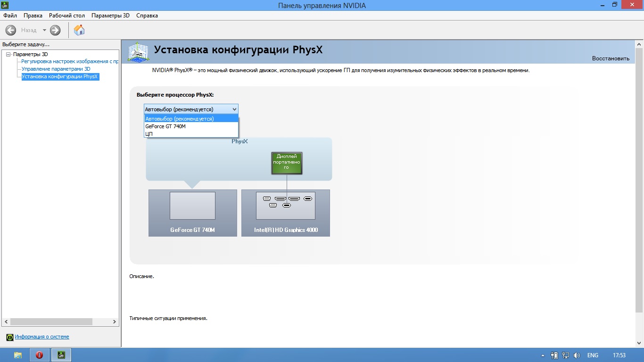Select Регулировка настроек изображения tree item
This screenshot has height=362, width=644.
tap(70, 61)
